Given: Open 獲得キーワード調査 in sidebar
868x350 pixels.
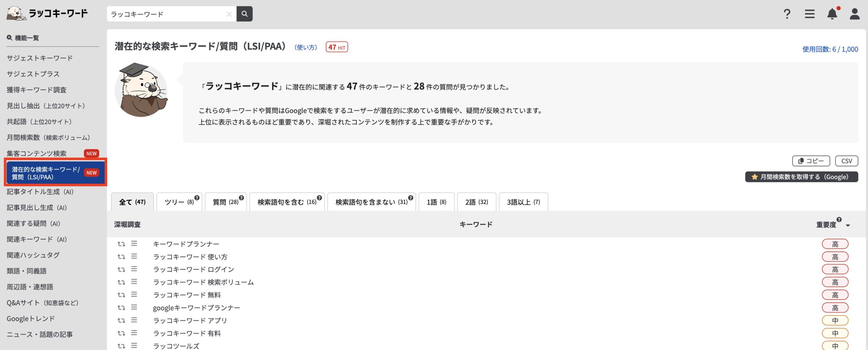Looking at the screenshot, I should pyautogui.click(x=37, y=90).
